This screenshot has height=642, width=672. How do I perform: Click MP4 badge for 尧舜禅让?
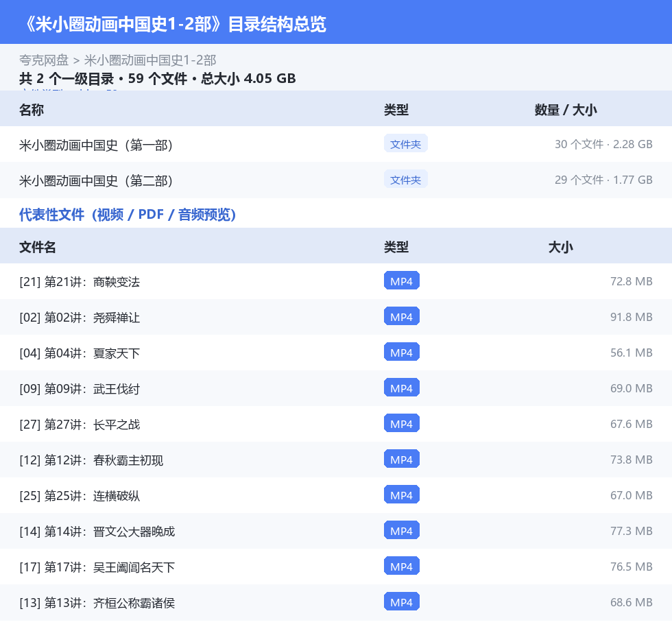pyautogui.click(x=402, y=316)
